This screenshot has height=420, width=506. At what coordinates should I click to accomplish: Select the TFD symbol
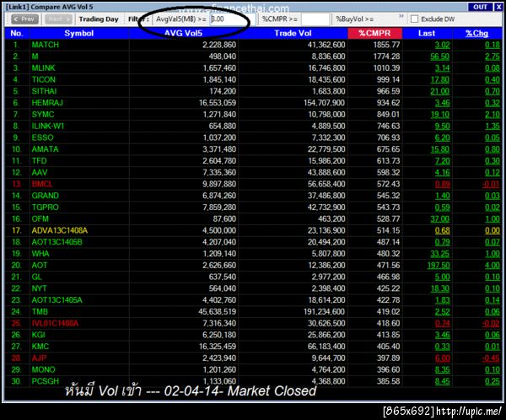pyautogui.click(x=39, y=161)
